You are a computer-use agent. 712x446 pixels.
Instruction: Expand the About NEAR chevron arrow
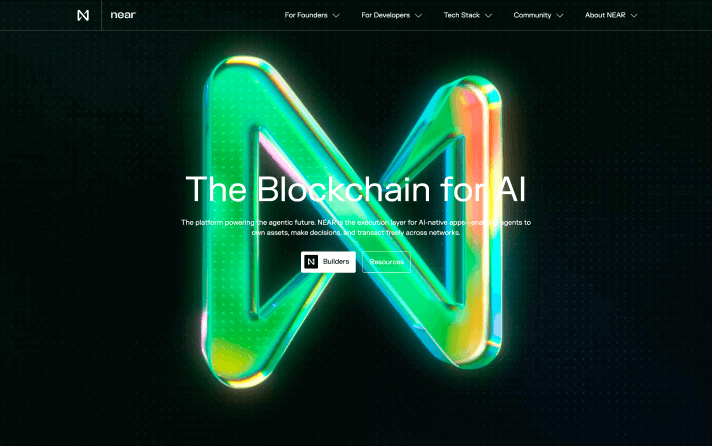click(x=634, y=15)
